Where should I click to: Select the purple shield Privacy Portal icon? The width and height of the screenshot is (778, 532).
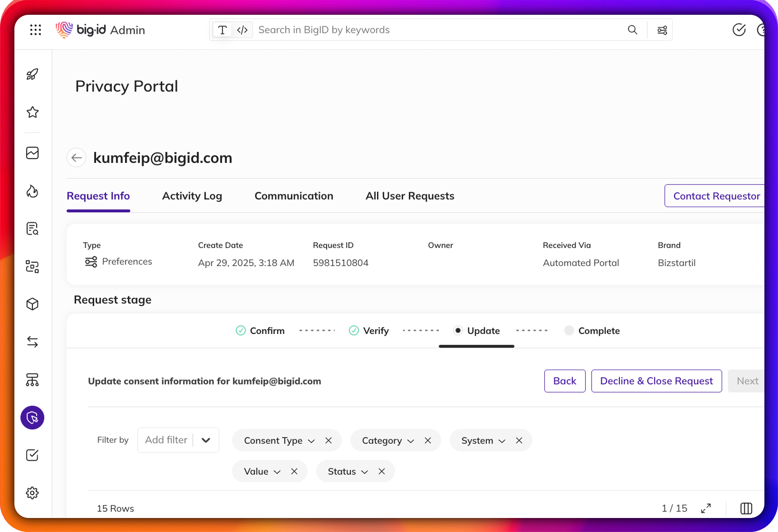pyautogui.click(x=32, y=418)
